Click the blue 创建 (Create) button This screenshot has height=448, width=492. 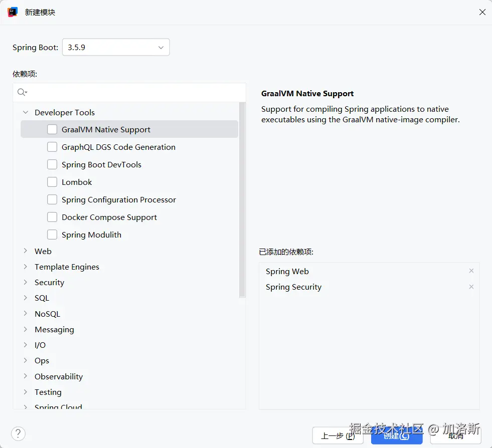pos(397,435)
